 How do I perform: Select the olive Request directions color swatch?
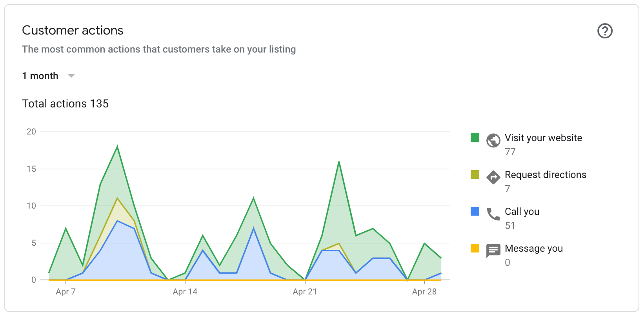(x=475, y=174)
